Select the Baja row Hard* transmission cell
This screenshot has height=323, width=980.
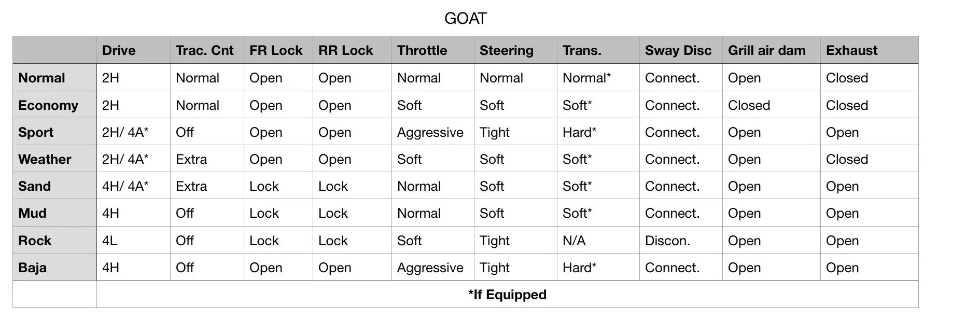click(598, 268)
